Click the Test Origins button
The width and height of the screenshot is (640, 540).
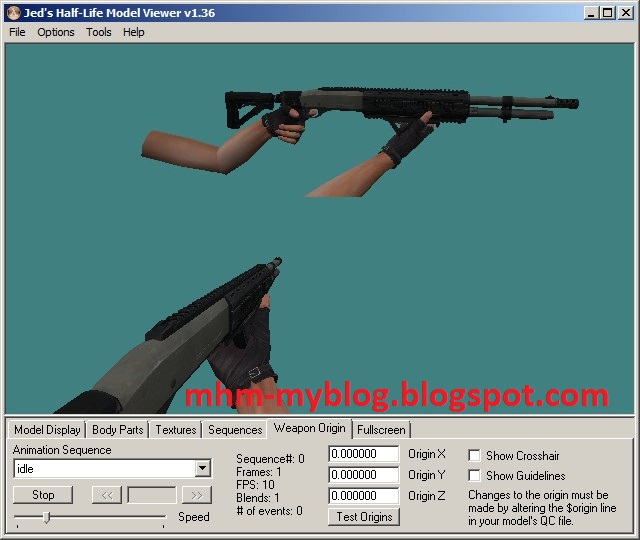(x=364, y=517)
